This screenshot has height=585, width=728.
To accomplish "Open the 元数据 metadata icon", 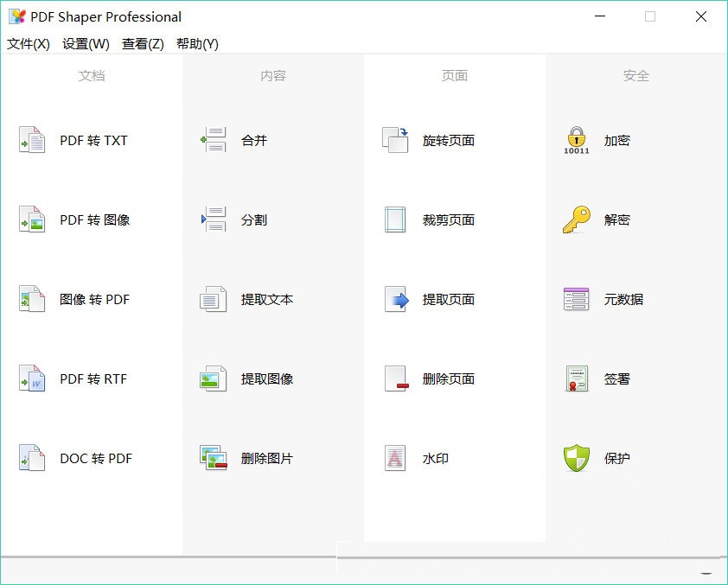I will (576, 299).
